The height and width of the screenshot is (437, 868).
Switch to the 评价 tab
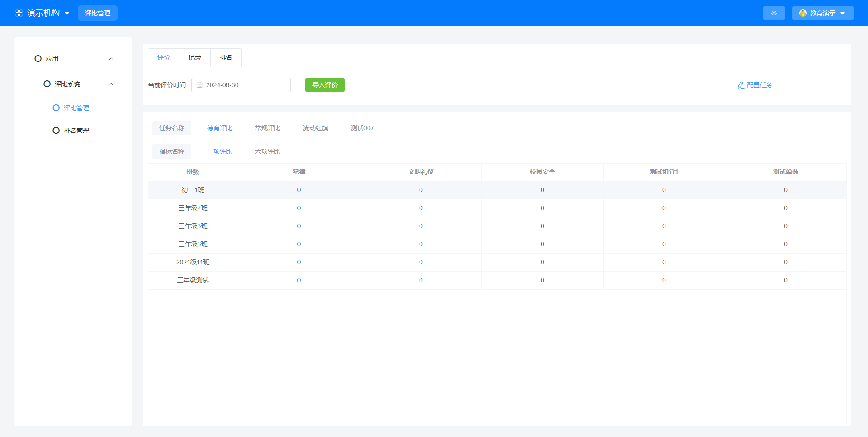(x=164, y=57)
